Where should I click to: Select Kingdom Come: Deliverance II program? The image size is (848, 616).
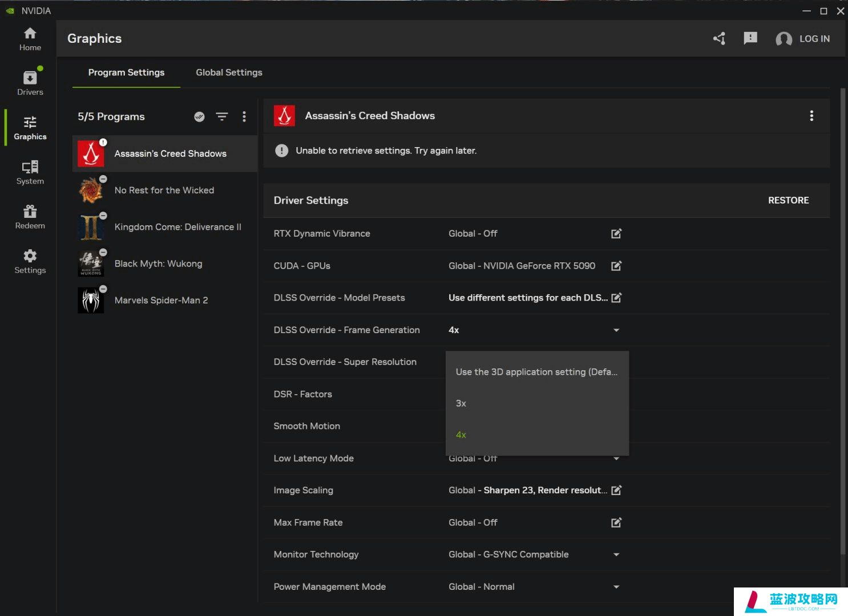tap(165, 227)
